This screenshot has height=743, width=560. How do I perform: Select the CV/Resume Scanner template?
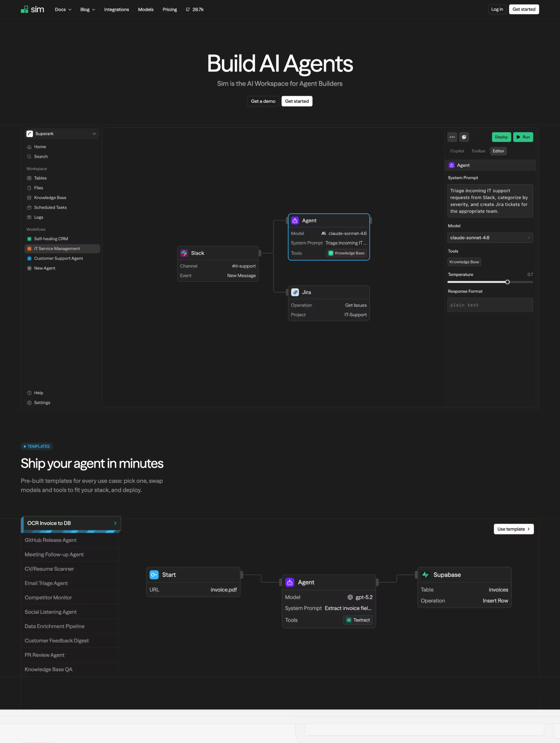pyautogui.click(x=70, y=569)
